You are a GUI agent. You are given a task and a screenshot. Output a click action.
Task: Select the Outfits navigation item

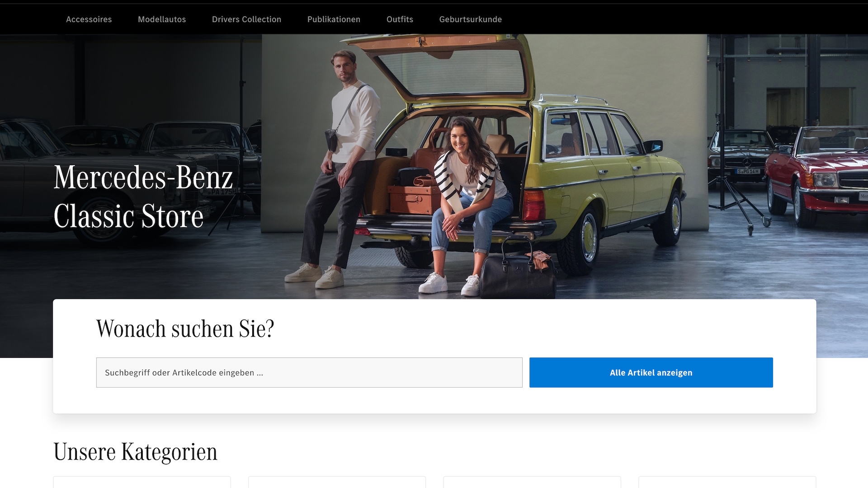pos(400,19)
